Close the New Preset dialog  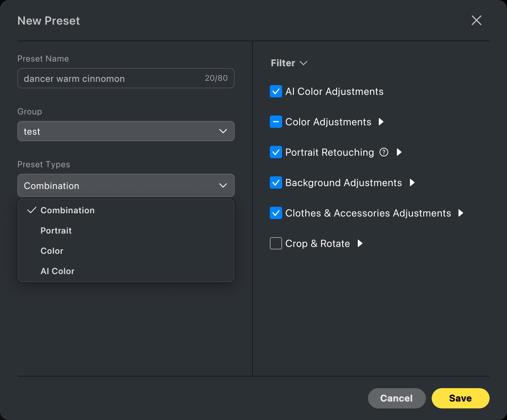tap(476, 20)
